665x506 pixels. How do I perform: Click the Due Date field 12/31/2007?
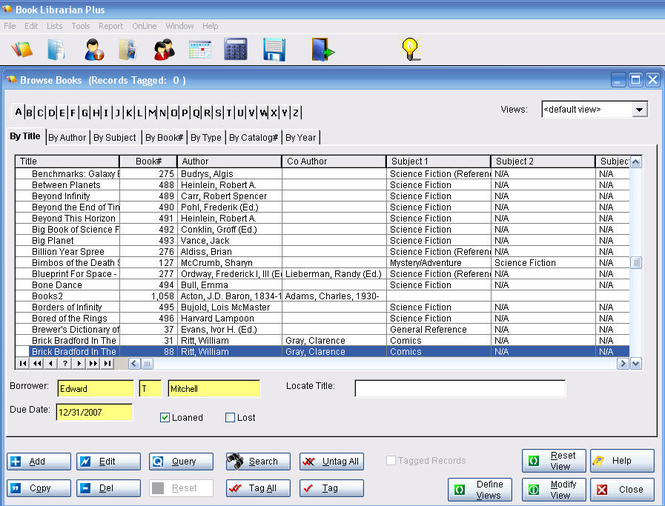coord(94,412)
